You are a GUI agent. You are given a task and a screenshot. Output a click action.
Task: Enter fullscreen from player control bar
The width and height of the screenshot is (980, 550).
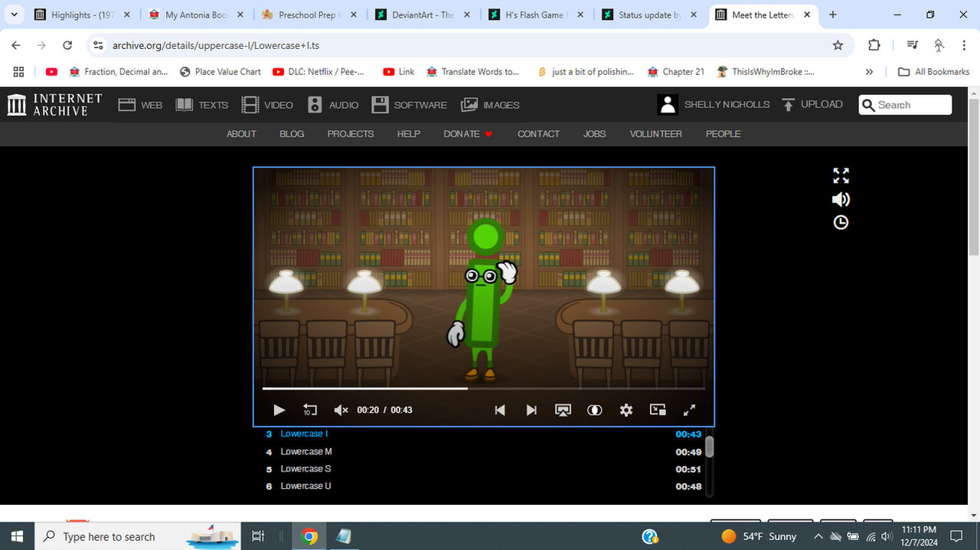pos(689,410)
